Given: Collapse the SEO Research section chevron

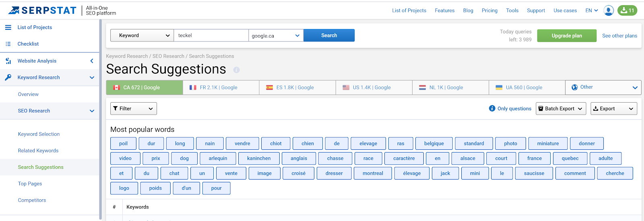Looking at the screenshot, I should tap(92, 111).
